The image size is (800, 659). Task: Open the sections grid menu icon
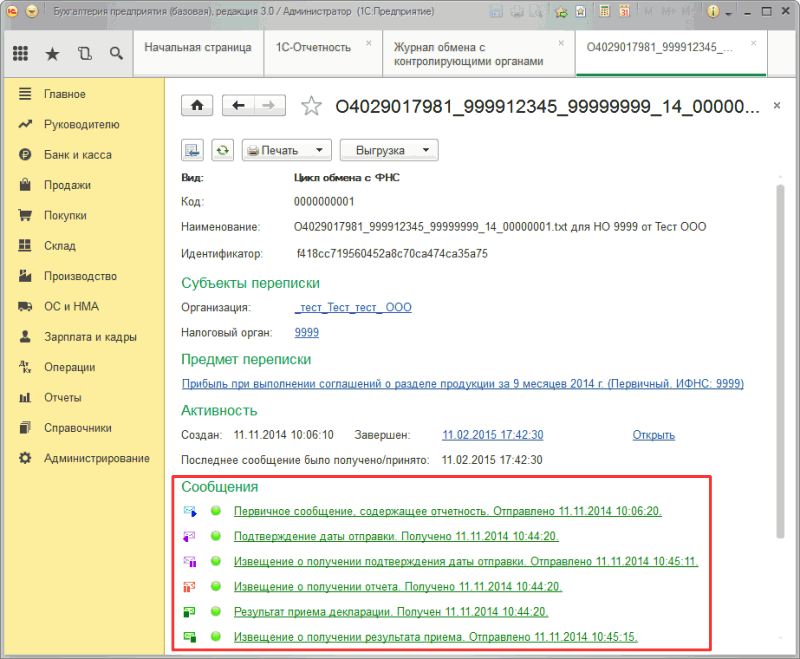pos(21,54)
